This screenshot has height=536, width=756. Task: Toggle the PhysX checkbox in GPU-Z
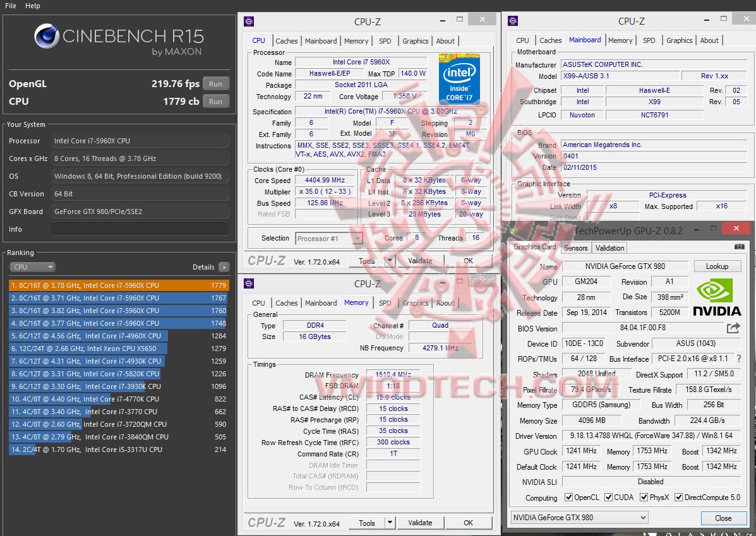pyautogui.click(x=644, y=497)
